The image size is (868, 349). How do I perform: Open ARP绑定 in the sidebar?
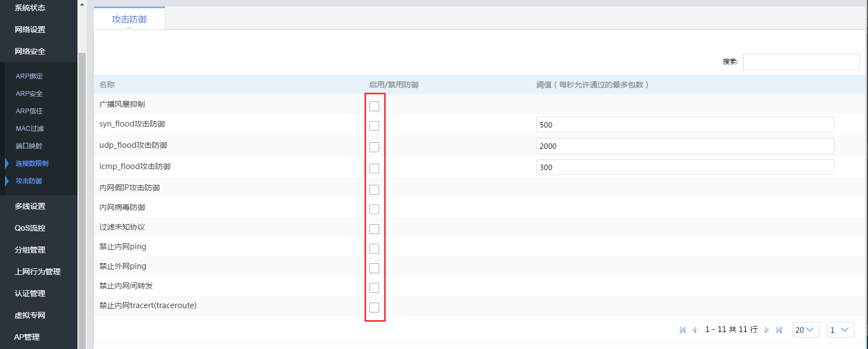click(x=29, y=76)
